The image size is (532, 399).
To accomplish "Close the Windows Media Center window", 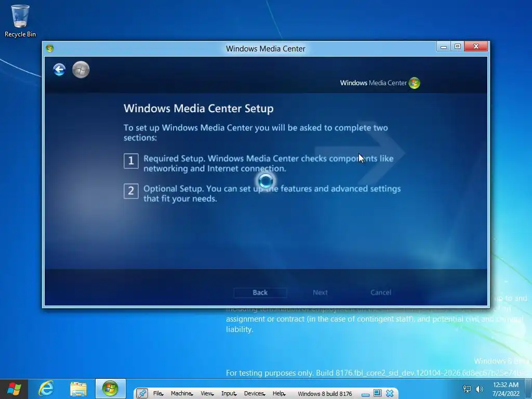I will click(476, 46).
